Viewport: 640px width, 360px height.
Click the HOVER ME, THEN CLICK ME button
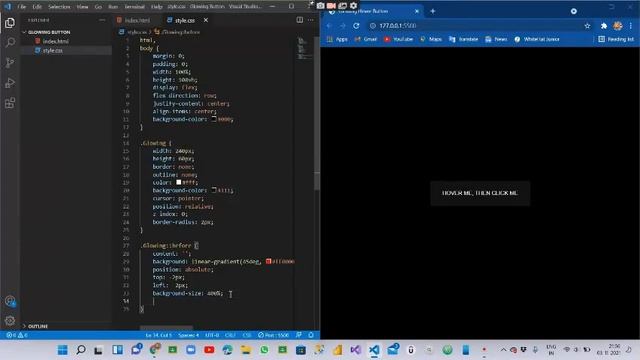tap(480, 193)
